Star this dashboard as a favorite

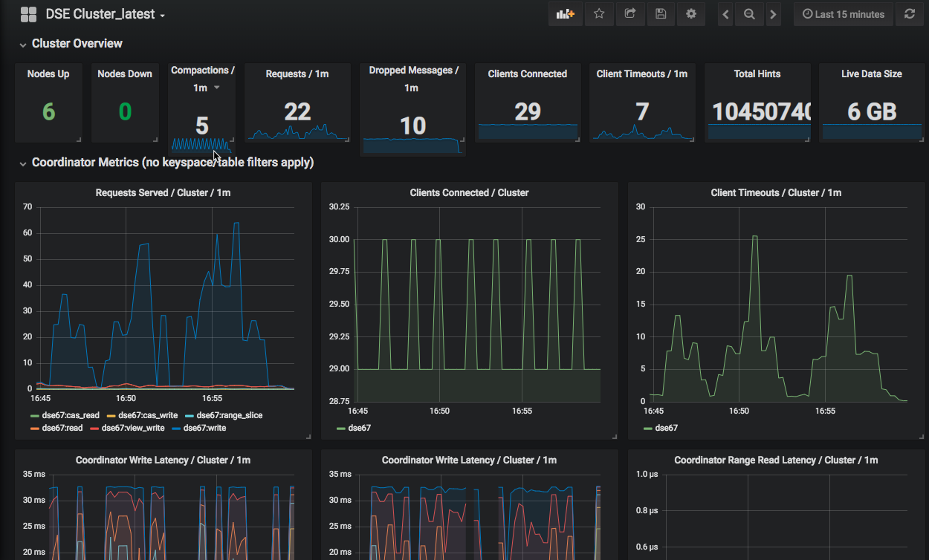pyautogui.click(x=599, y=14)
